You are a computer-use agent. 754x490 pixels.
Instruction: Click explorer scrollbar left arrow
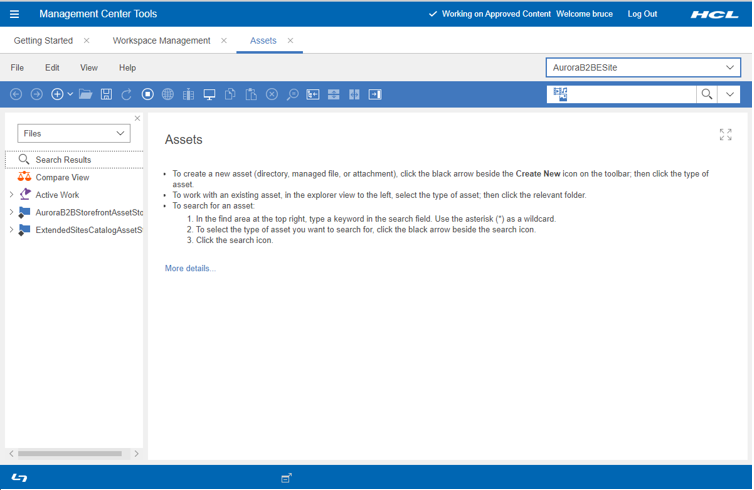coord(12,453)
